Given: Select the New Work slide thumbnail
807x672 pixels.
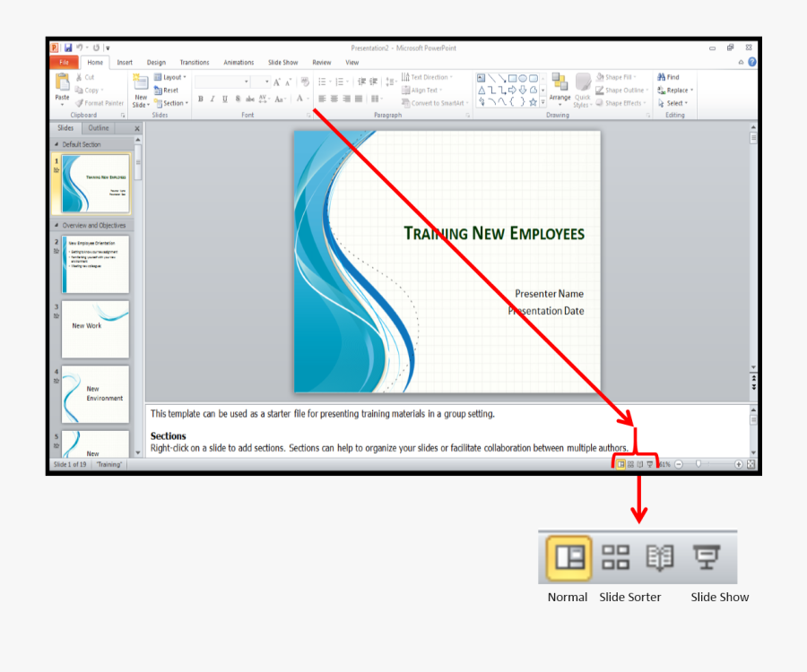Looking at the screenshot, I should click(96, 330).
